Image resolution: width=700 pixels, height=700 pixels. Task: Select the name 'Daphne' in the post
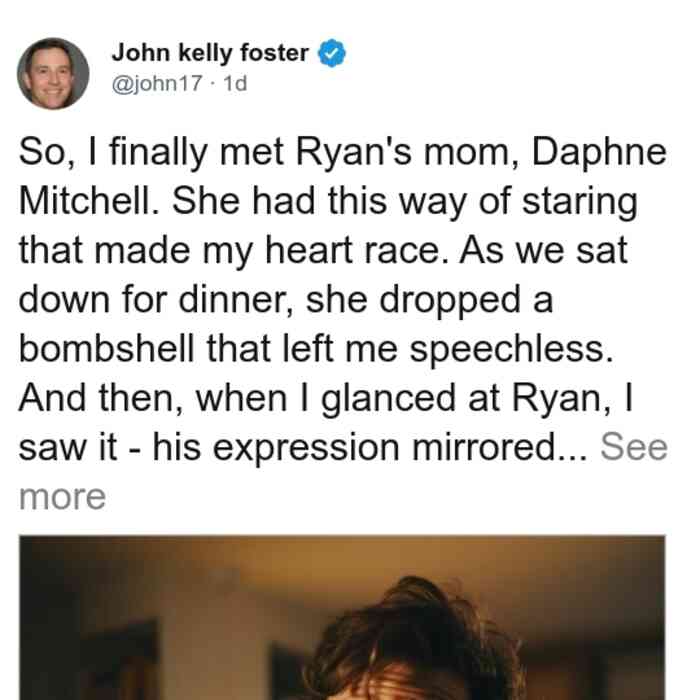point(599,152)
